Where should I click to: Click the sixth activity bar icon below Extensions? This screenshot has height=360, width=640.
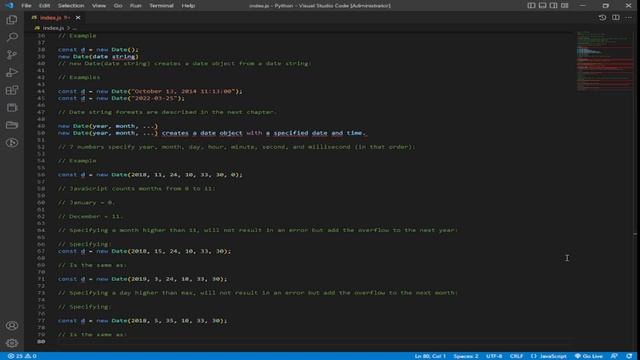[12, 107]
